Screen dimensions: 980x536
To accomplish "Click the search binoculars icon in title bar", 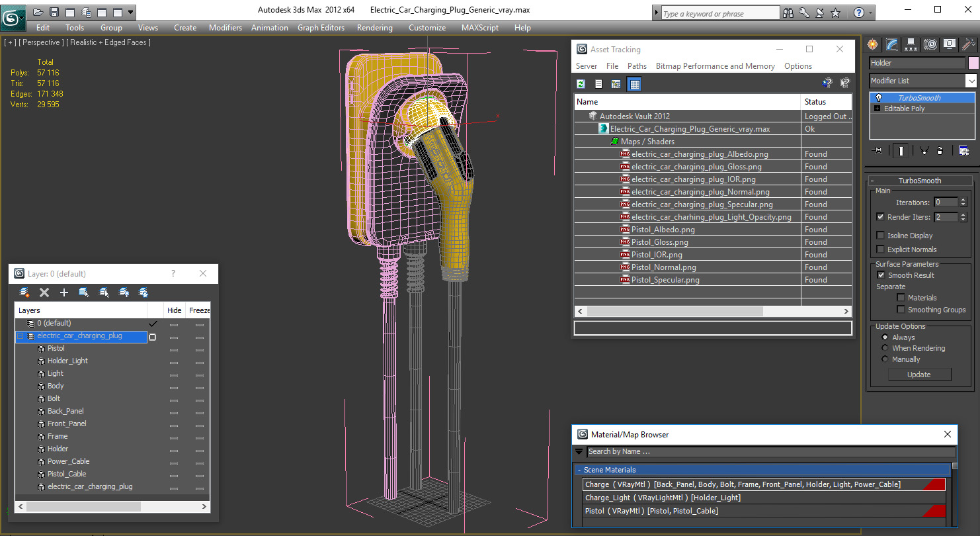I will [x=788, y=13].
